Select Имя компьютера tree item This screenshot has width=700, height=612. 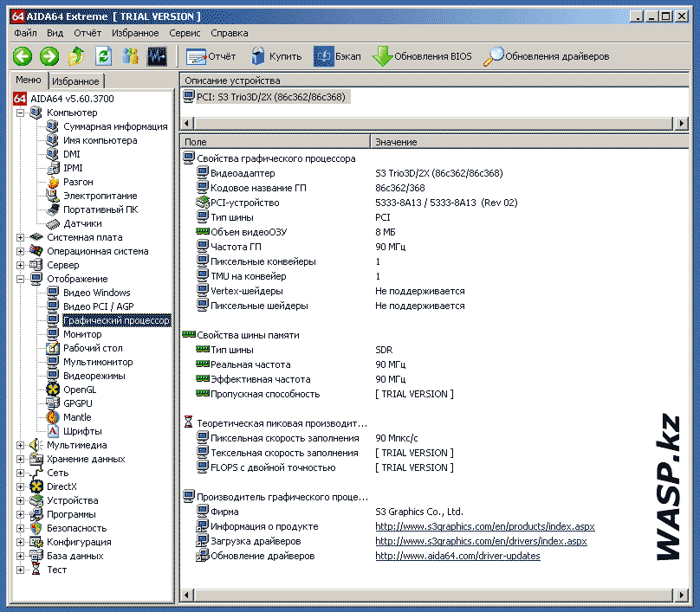(x=100, y=140)
